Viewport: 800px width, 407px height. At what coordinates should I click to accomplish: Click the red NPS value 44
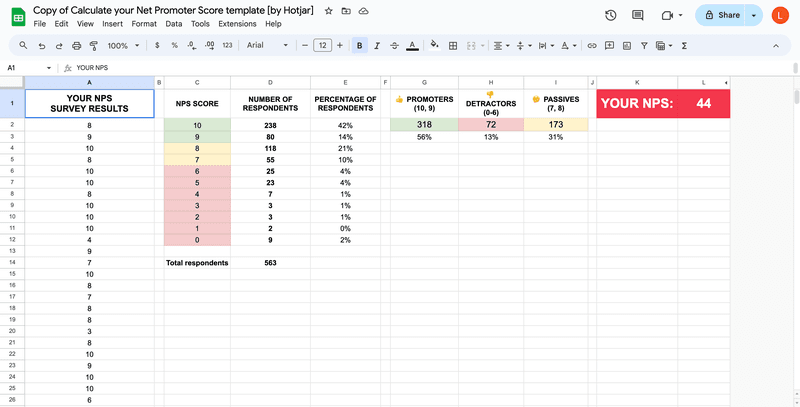[x=704, y=104]
